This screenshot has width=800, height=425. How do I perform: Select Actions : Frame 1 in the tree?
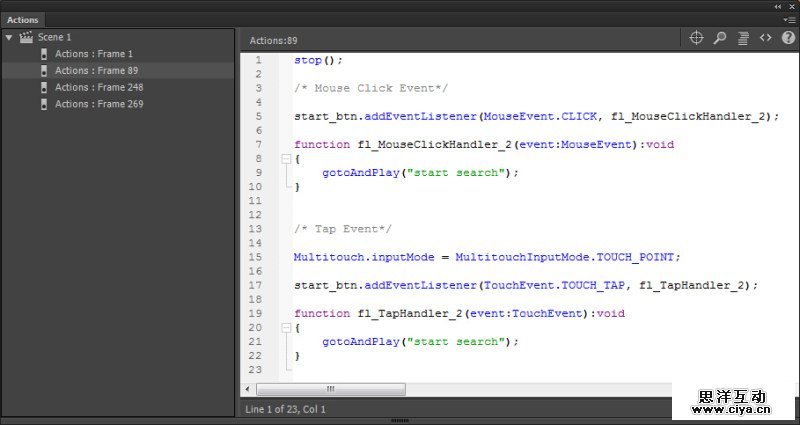click(94, 54)
